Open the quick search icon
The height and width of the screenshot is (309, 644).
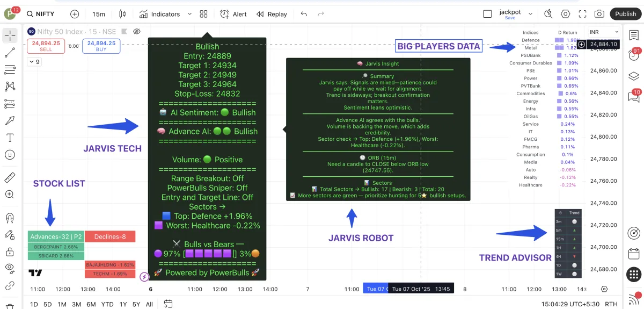coord(548,14)
